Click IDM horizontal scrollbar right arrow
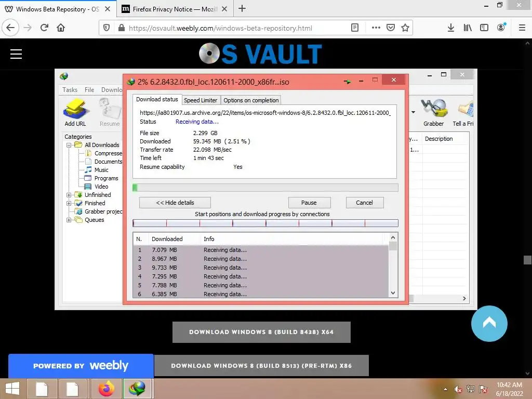The height and width of the screenshot is (399, 532). tap(464, 299)
